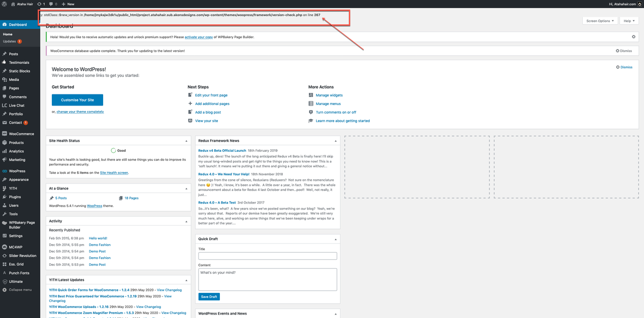The height and width of the screenshot is (318, 644).
Task: Open the Slider Revolution sidebar icon
Action: coord(5,256)
